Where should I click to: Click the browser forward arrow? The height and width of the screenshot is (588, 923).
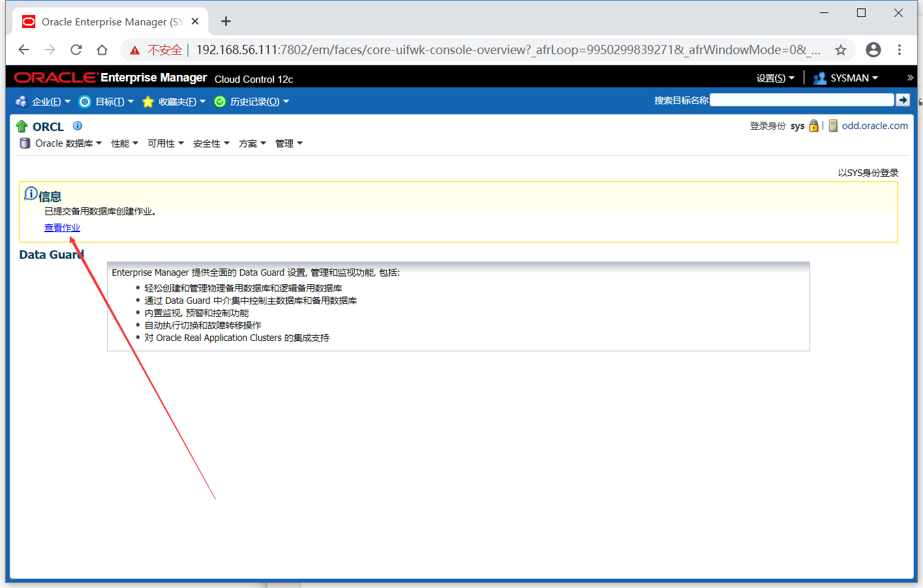pyautogui.click(x=50, y=50)
